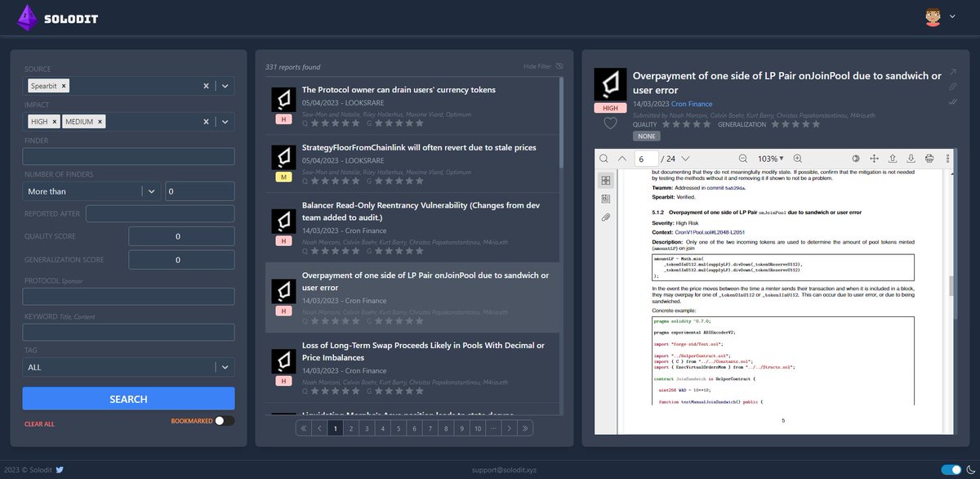
Task: Click the SEARCH button
Action: point(128,399)
